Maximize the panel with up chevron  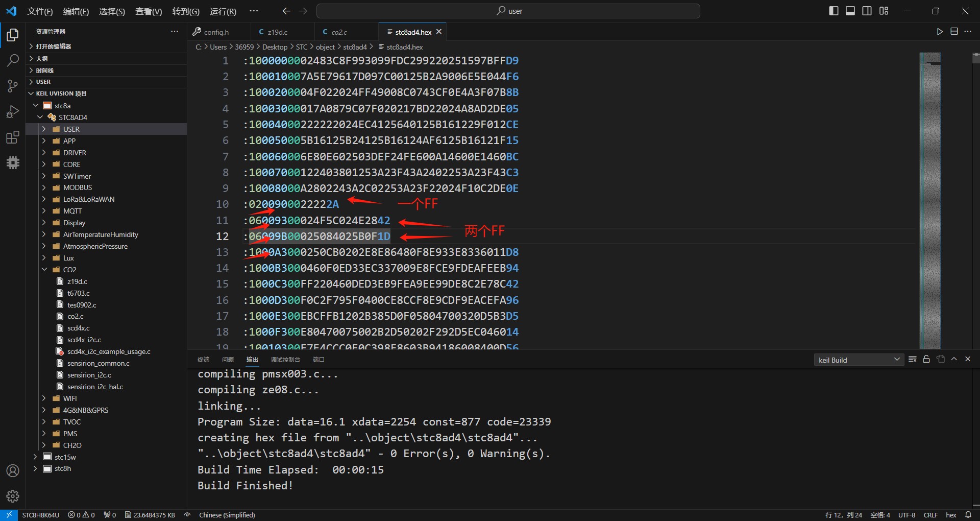tap(954, 359)
